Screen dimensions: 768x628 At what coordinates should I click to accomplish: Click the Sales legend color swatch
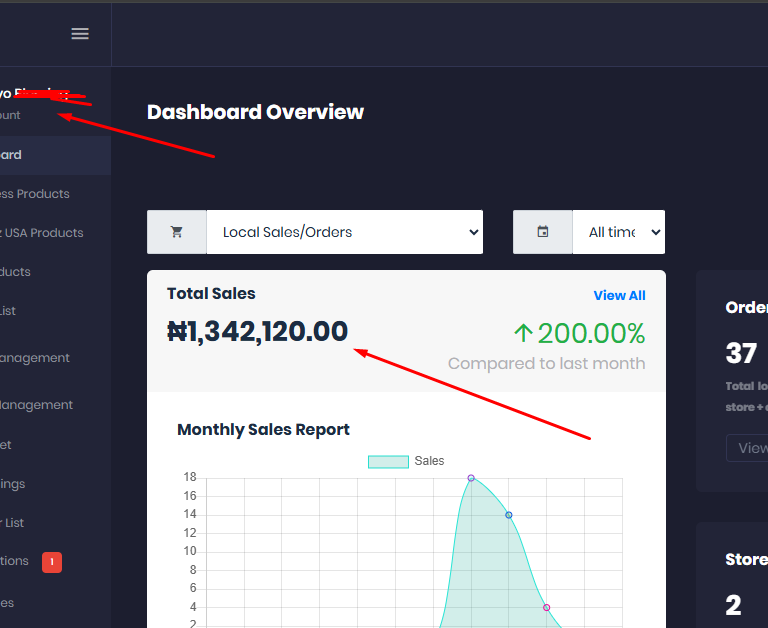[388, 461]
